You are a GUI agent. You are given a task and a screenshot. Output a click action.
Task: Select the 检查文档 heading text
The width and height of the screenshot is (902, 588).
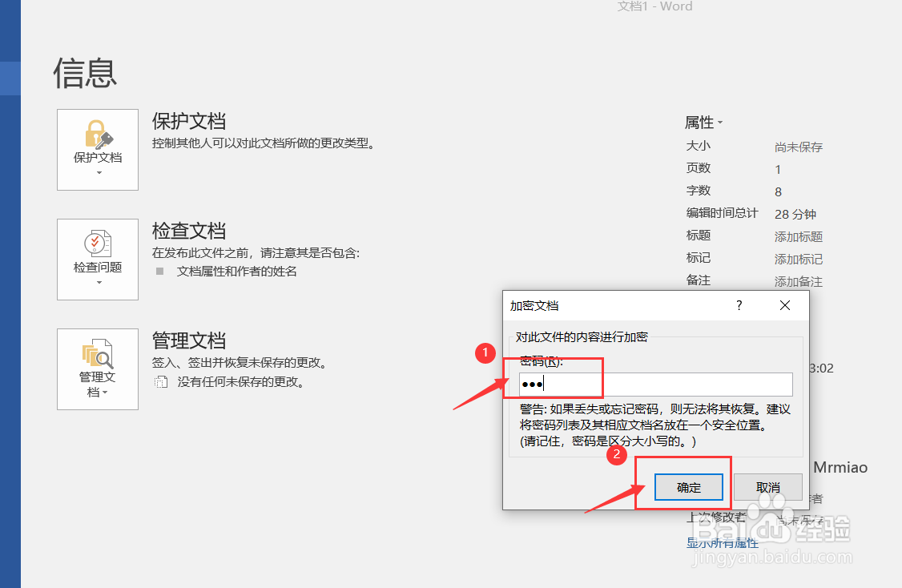coord(189,231)
